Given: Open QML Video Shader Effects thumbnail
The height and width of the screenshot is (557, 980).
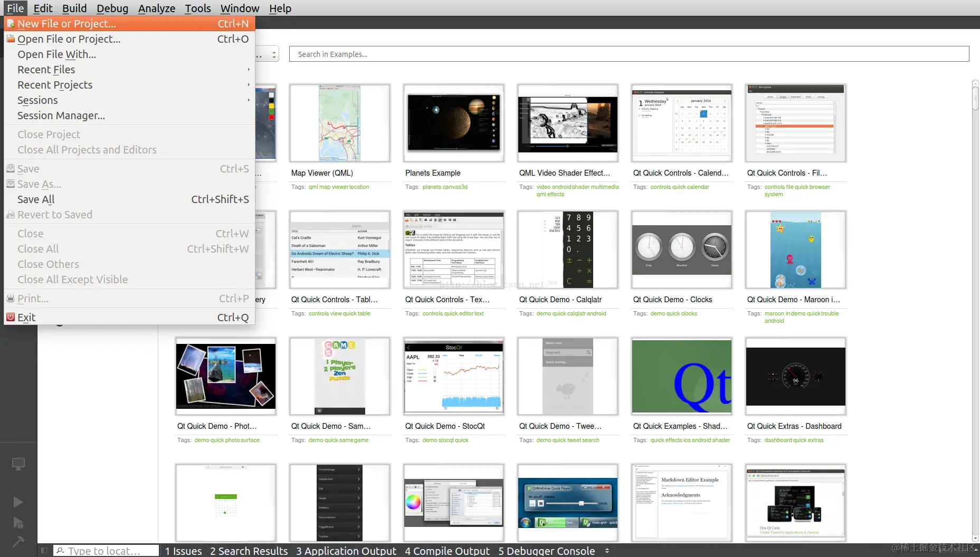Looking at the screenshot, I should [x=568, y=123].
